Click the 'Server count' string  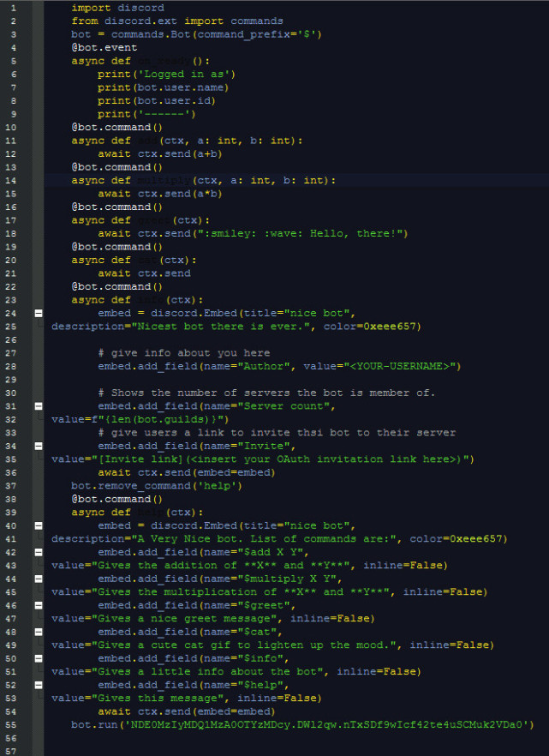283,406
